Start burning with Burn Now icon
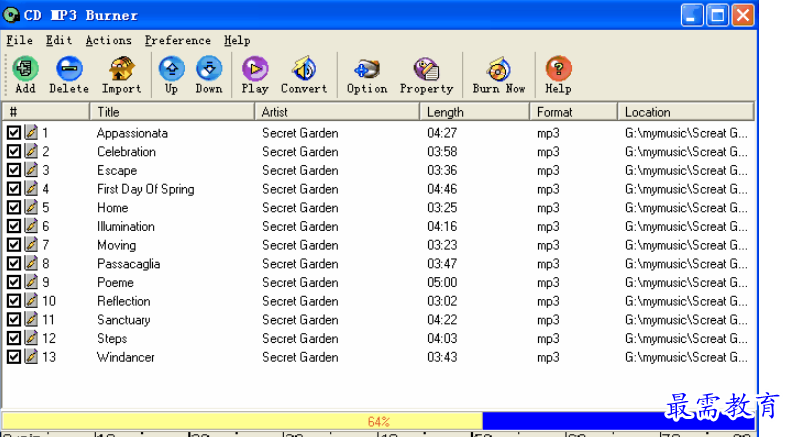 pos(498,70)
